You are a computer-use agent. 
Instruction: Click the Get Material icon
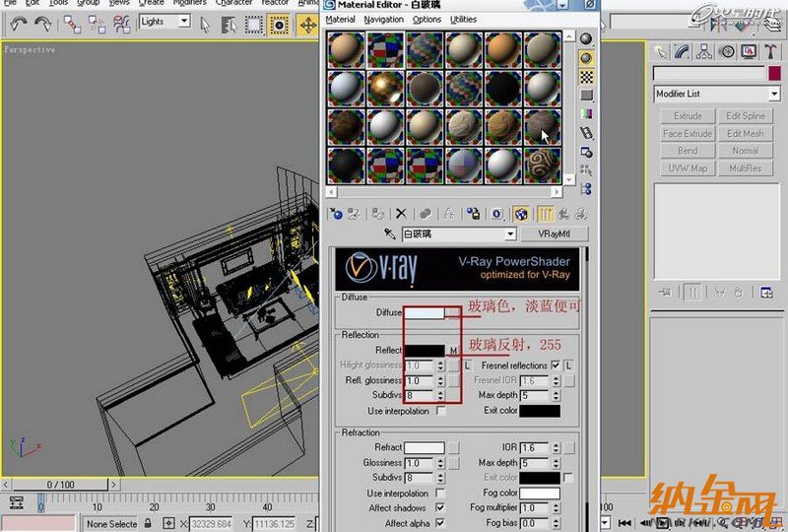click(x=336, y=213)
